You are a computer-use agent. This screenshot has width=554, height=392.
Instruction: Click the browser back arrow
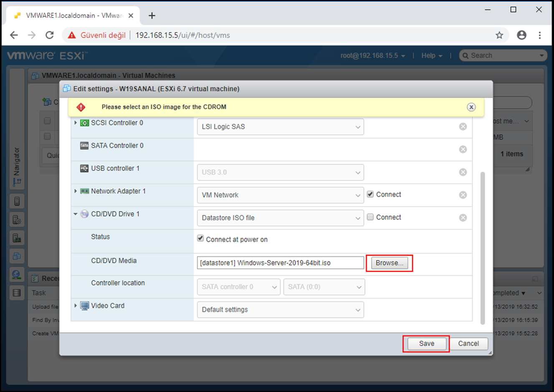click(14, 35)
